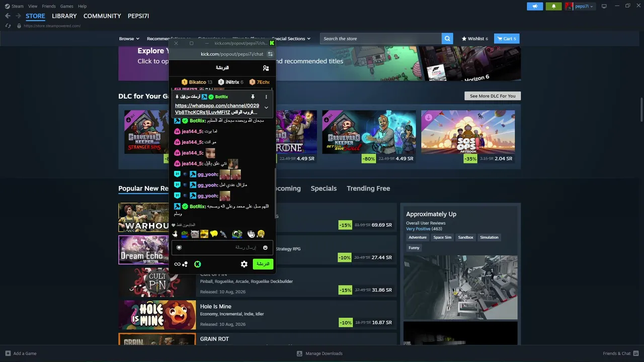The image size is (644, 362).
Task: Open chat viewers list icon in Kick popup
Action: click(x=266, y=68)
